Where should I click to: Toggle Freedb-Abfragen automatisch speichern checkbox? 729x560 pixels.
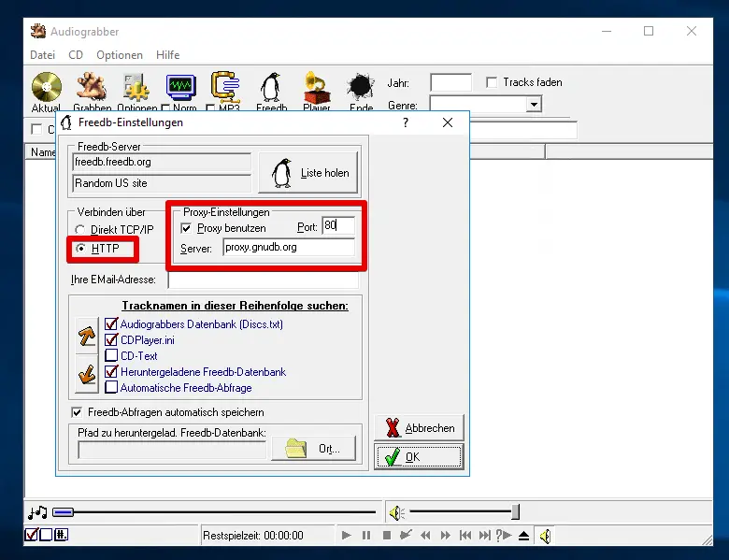(77, 412)
